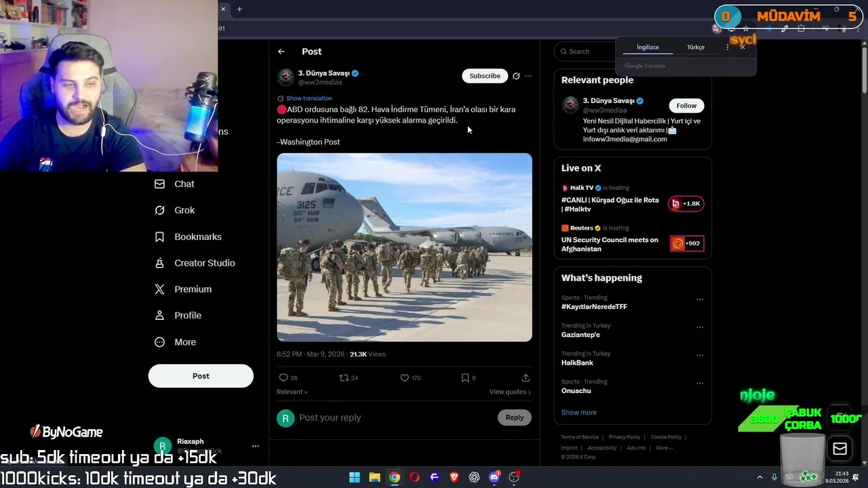Open post's three-dot more menu
This screenshot has height=488, width=868.
(528, 76)
